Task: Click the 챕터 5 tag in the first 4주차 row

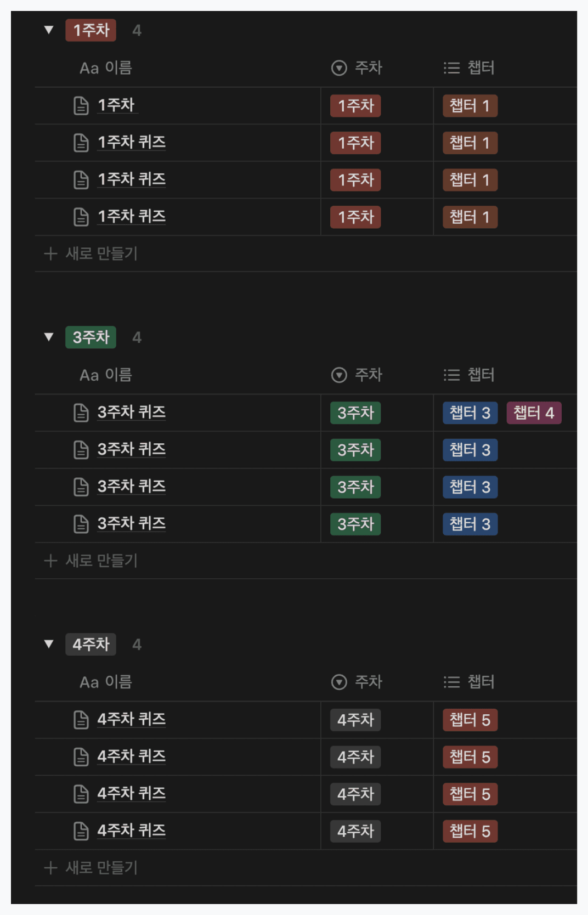Action: click(x=470, y=720)
